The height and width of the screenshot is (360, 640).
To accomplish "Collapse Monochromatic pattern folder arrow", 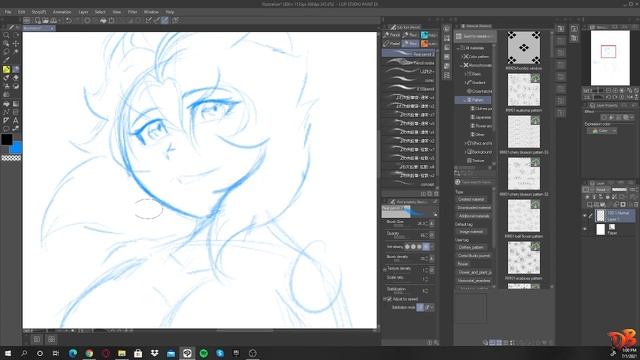I will tap(462, 65).
